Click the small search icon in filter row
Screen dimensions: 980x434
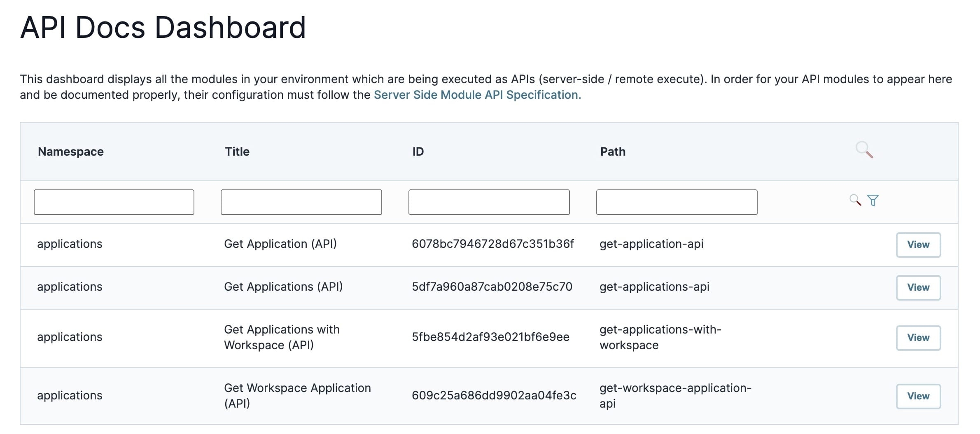[x=855, y=200]
